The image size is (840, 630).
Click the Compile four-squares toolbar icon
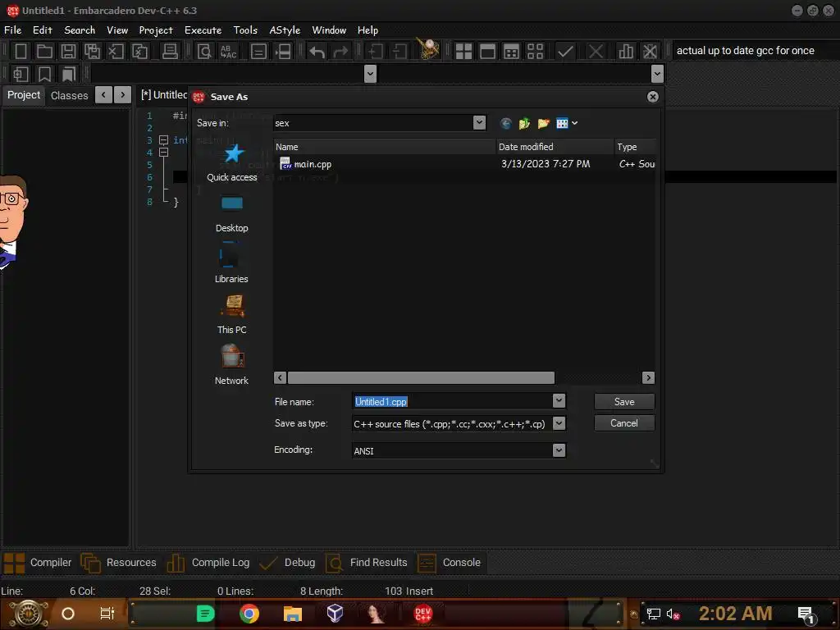[463, 52]
